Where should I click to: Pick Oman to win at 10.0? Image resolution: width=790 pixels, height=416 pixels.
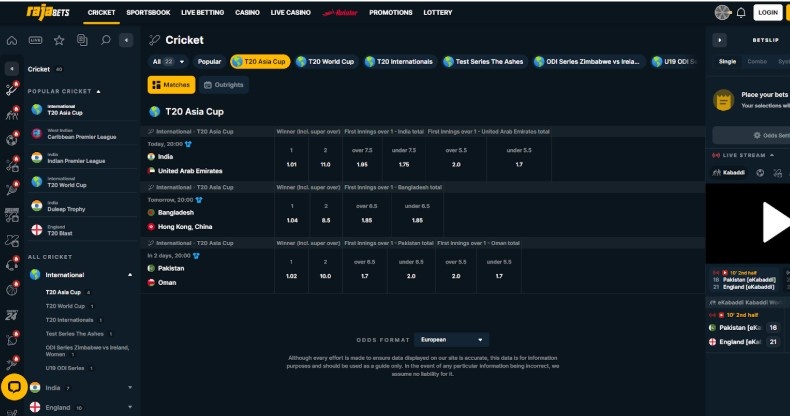(325, 269)
